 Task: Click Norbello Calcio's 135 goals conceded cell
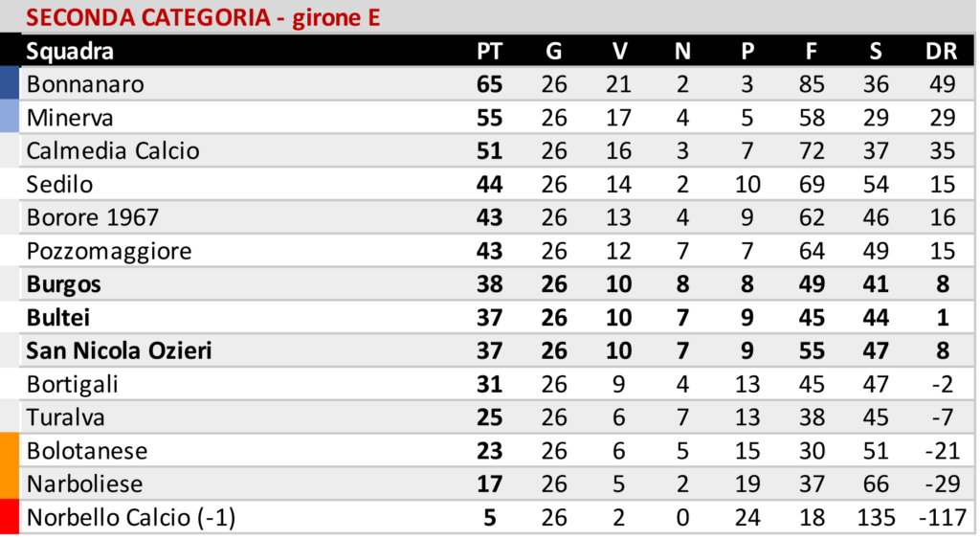[876, 518]
